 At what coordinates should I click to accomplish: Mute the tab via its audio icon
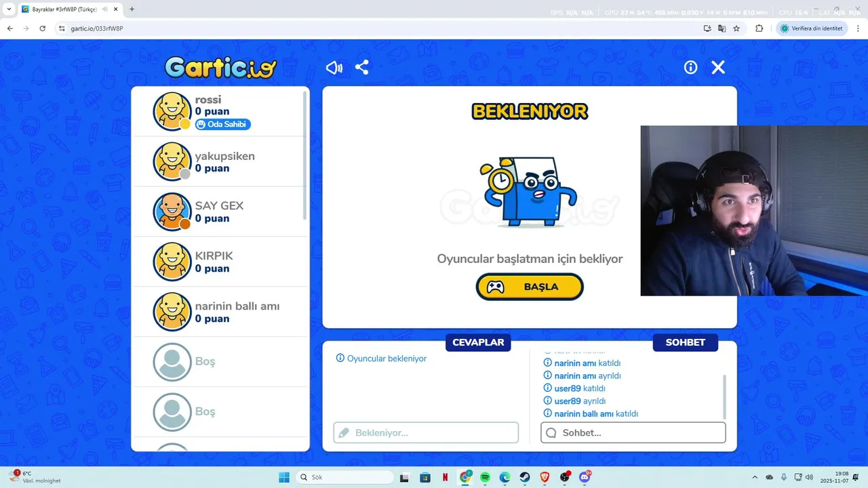click(x=104, y=9)
